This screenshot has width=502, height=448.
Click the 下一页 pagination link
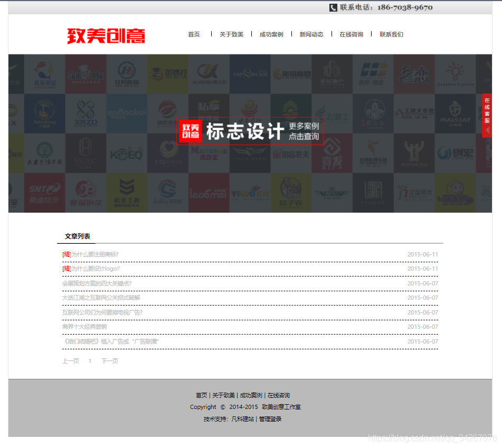110,361
